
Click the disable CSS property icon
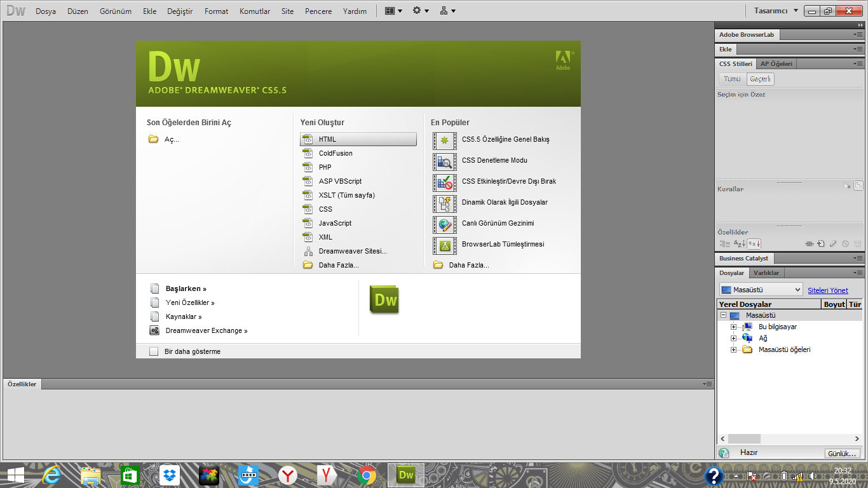coord(846,243)
